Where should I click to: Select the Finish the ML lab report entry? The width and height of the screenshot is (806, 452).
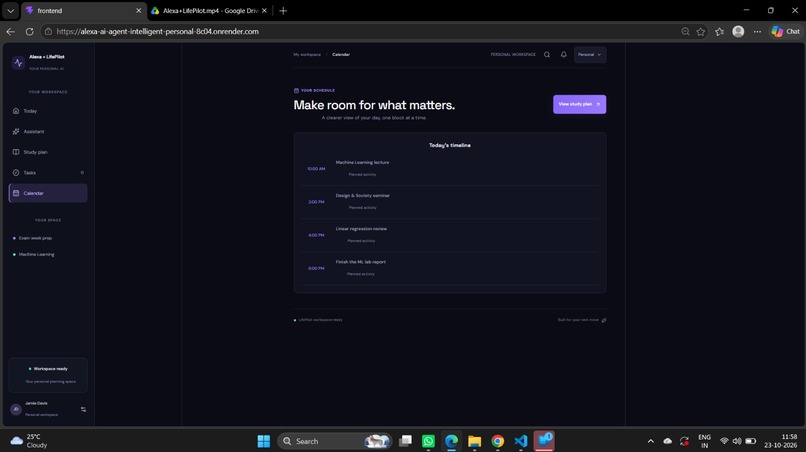click(x=450, y=268)
